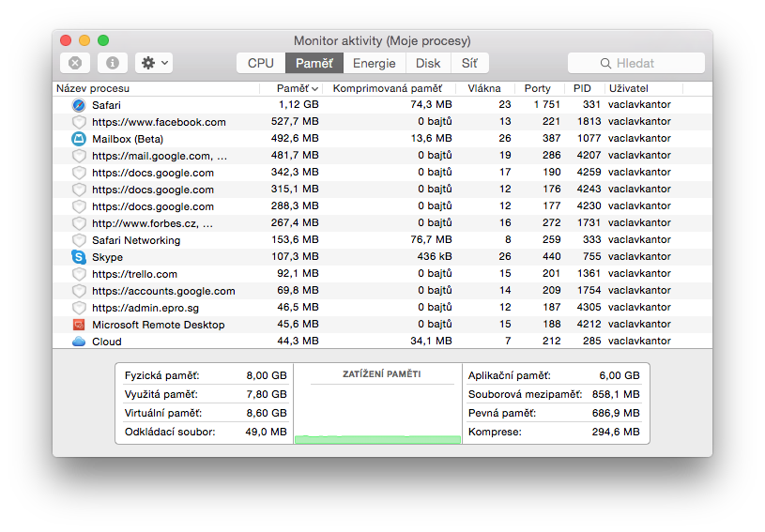Click shield icon beside https://admin.epro.sg
The image size is (765, 532).
[x=79, y=308]
